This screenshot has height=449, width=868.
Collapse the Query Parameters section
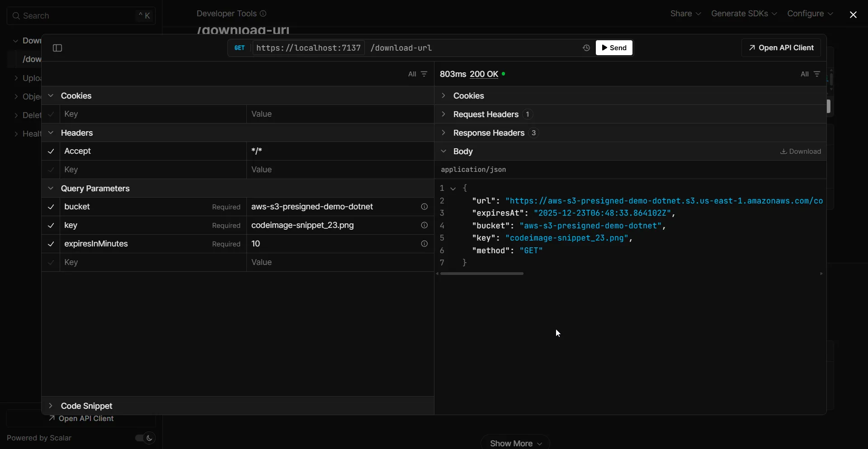coord(95,189)
